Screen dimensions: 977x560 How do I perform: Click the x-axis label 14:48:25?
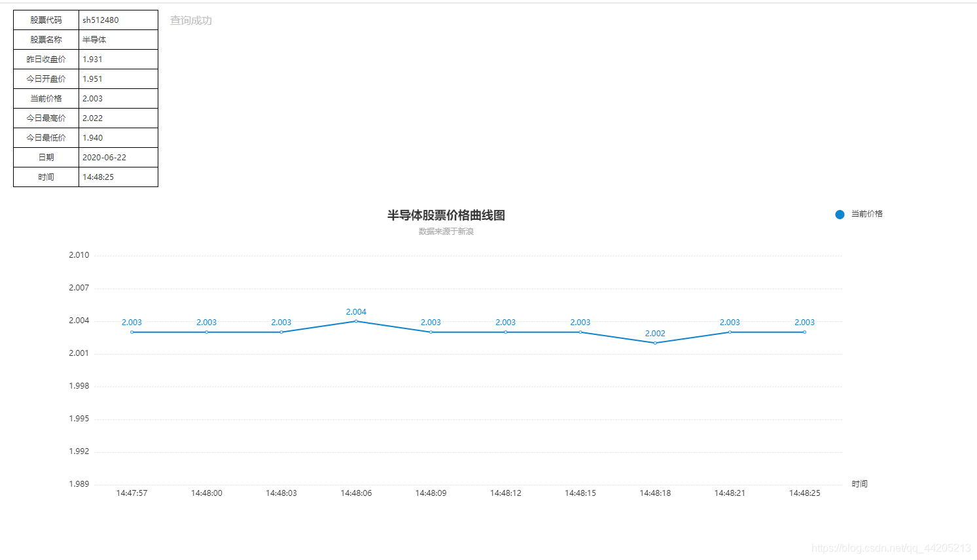tap(804, 493)
